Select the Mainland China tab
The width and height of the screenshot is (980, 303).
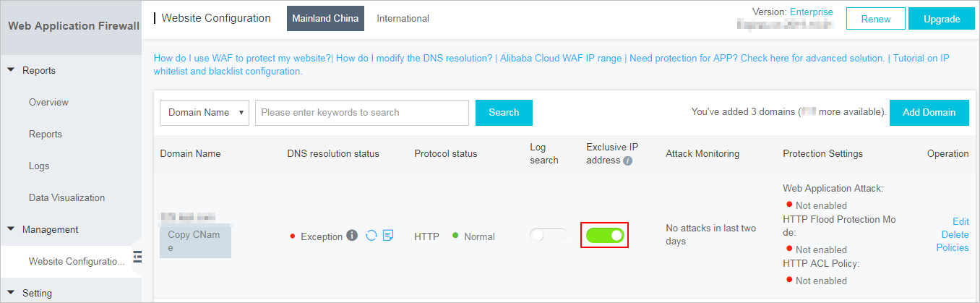click(325, 19)
